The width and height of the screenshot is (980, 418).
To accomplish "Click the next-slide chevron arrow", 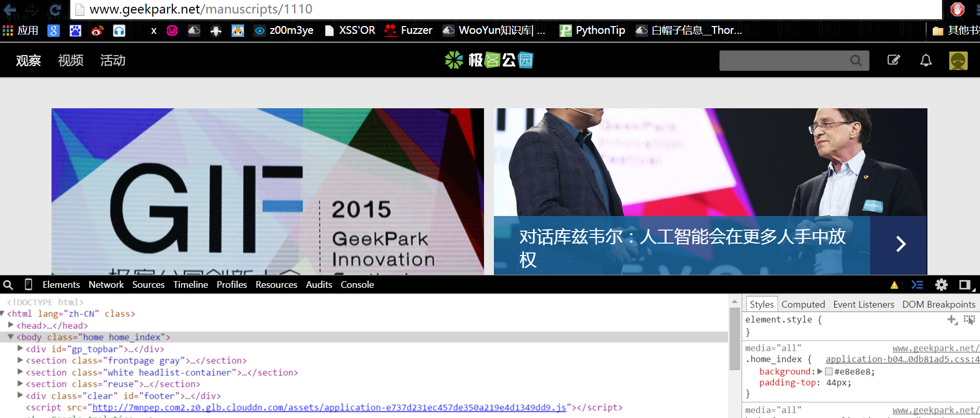I will tap(901, 244).
